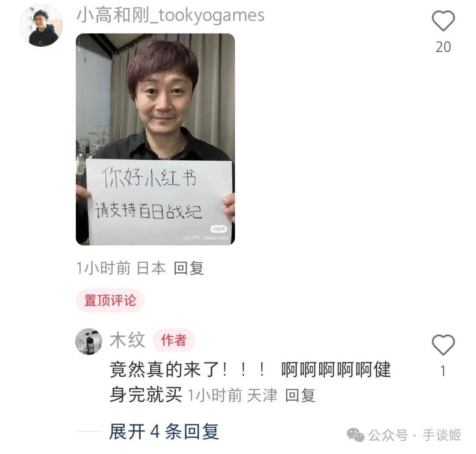Screen dimensions: 476x454
Task: Open 小高和刚_tookyogames profile avatar
Action: (x=41, y=26)
